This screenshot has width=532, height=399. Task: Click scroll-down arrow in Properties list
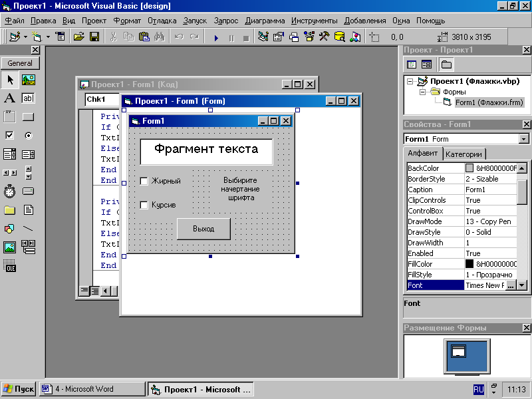[x=521, y=286]
